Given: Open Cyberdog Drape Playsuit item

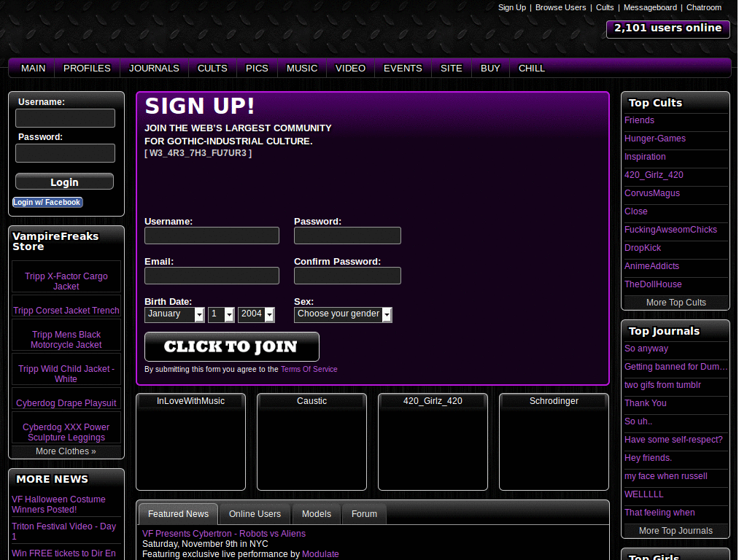Looking at the screenshot, I should click(66, 402).
